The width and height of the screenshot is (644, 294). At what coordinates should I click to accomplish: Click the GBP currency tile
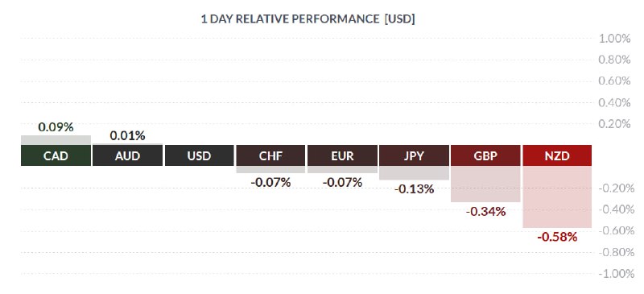tap(485, 155)
